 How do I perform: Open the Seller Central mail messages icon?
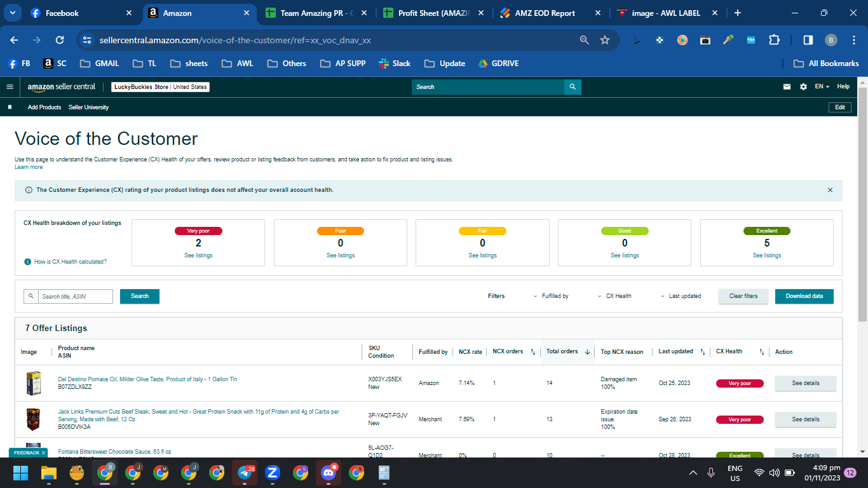coord(787,87)
